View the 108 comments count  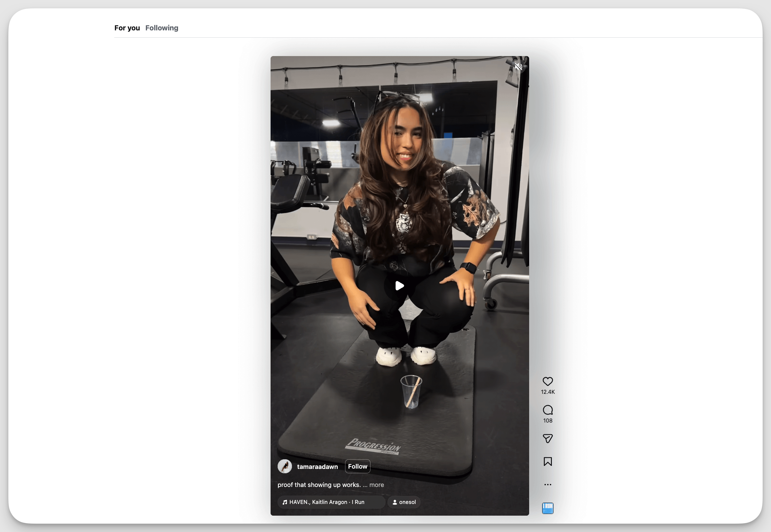548,421
